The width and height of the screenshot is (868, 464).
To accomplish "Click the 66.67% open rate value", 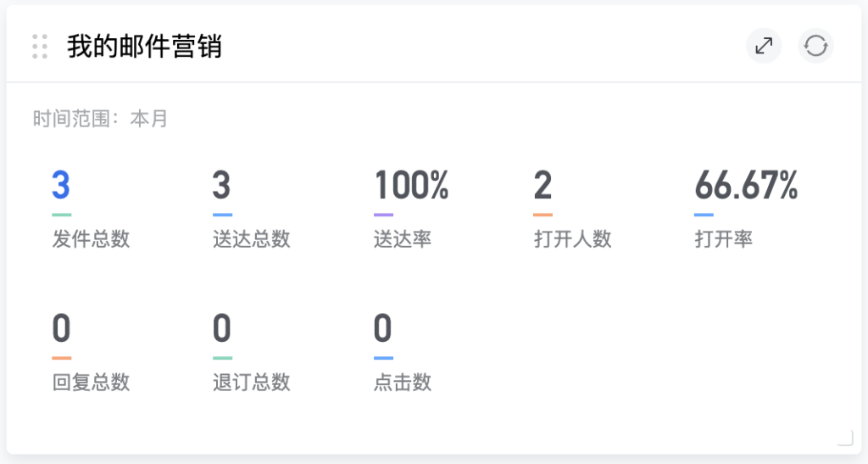I will point(746,185).
